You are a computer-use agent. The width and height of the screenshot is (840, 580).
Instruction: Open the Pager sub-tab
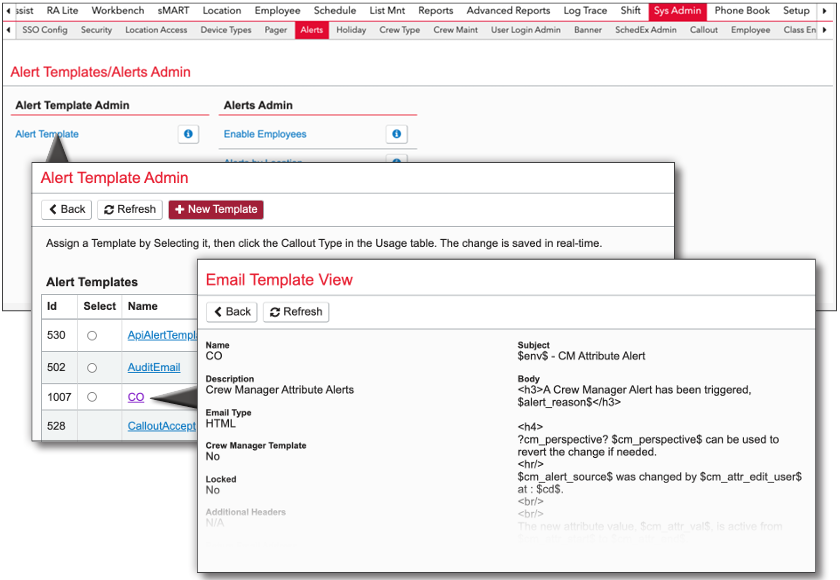276,30
